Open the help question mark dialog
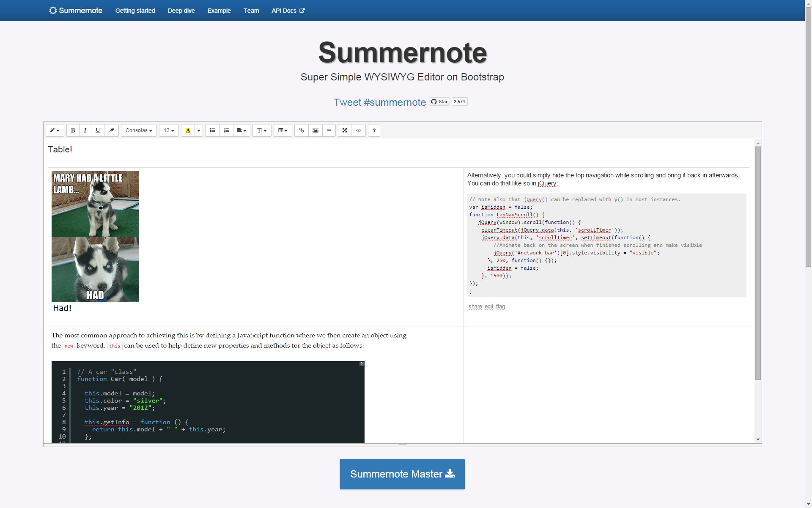This screenshot has height=508, width=812. tap(374, 130)
